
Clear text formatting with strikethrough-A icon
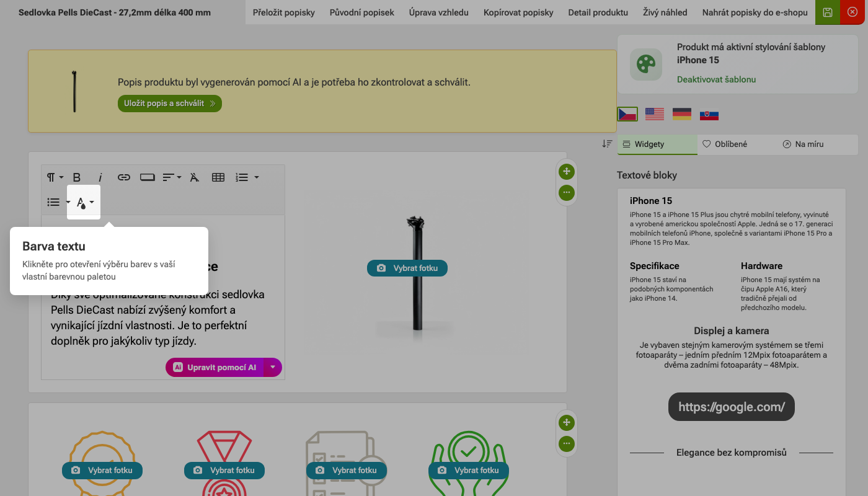click(x=195, y=177)
